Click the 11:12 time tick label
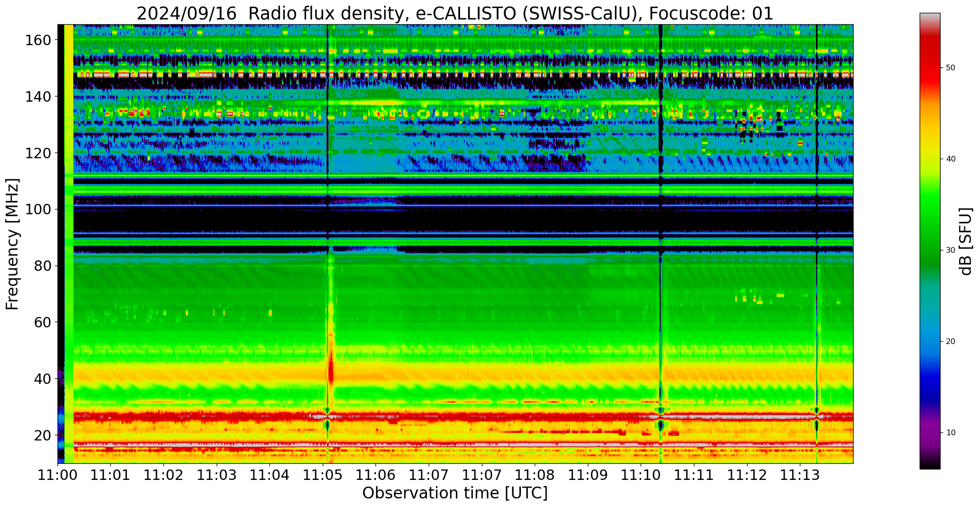This screenshot has width=980, height=507. click(747, 475)
